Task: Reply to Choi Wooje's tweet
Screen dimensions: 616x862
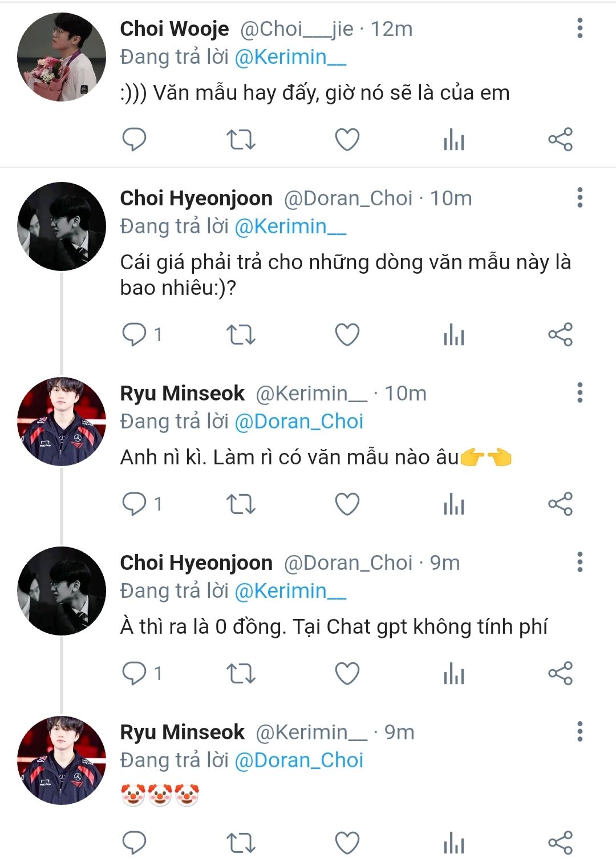Action: [135, 139]
